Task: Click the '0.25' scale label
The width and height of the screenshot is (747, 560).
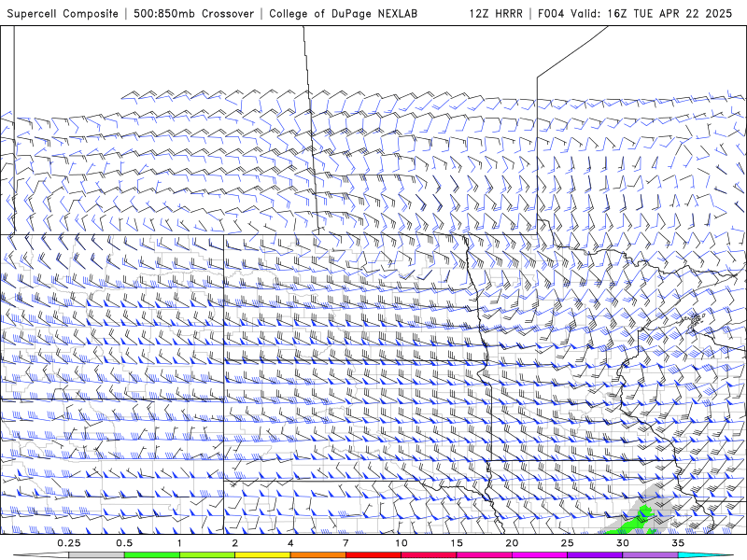Action: tap(69, 543)
